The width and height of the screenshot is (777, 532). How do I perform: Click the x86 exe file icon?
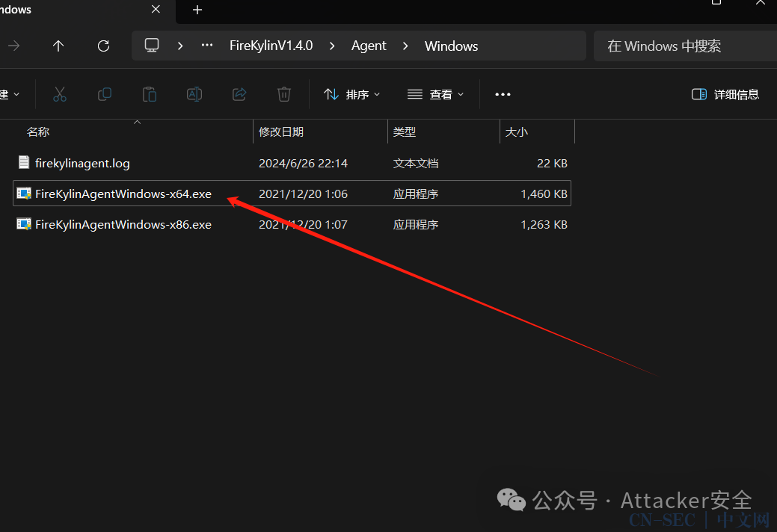point(24,224)
